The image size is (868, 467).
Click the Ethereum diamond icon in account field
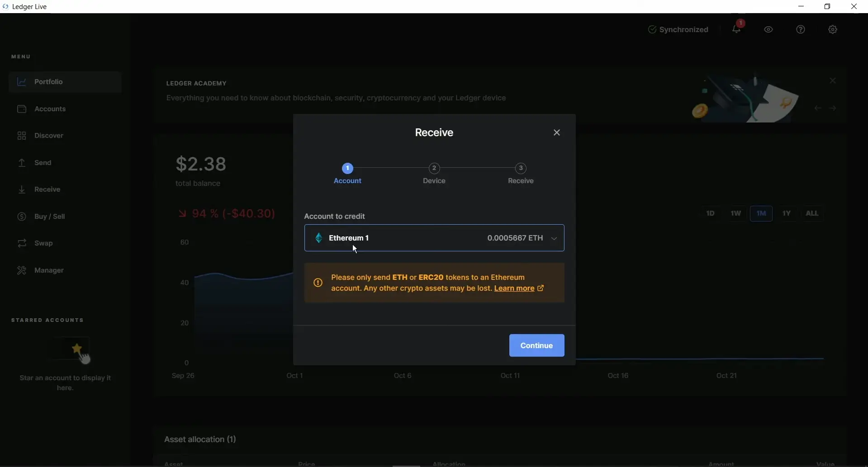tap(319, 238)
